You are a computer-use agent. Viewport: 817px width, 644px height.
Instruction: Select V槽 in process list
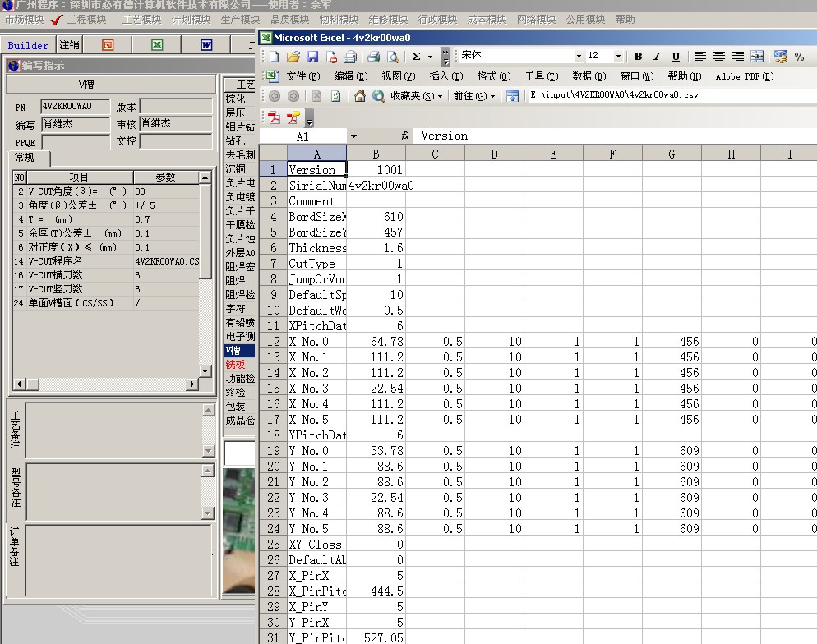pos(240,351)
